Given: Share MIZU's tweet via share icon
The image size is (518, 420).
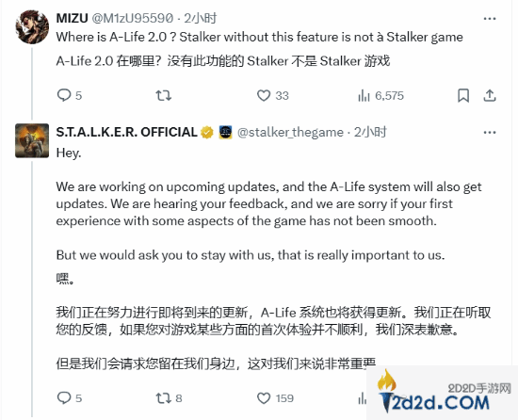Looking at the screenshot, I should 490,96.
